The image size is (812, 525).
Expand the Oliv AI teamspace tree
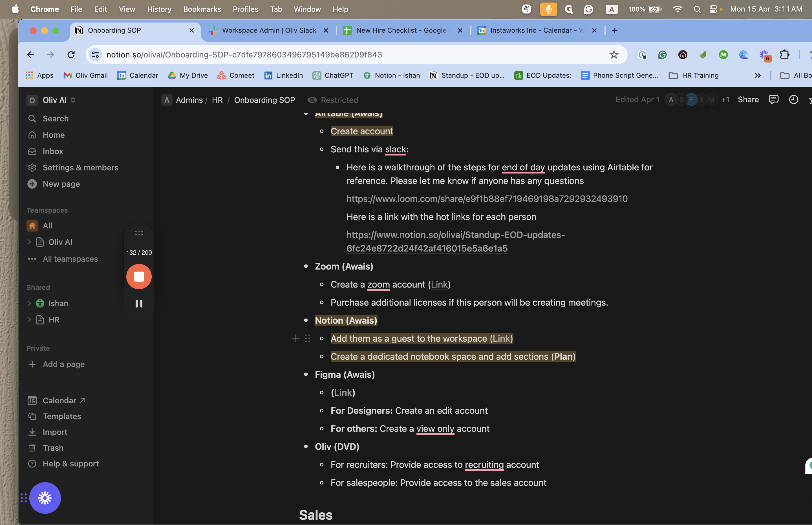29,242
